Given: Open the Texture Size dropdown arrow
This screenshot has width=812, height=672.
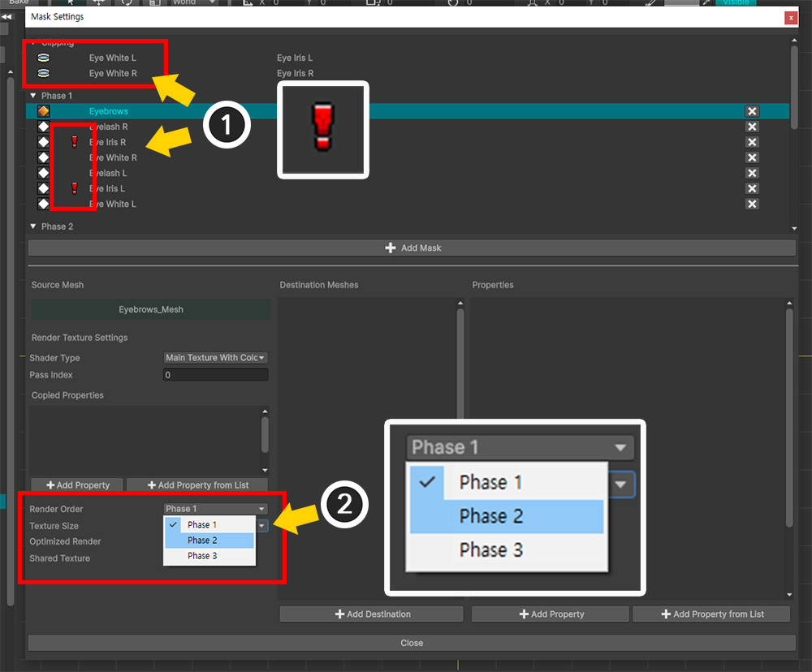Looking at the screenshot, I should coord(262,526).
